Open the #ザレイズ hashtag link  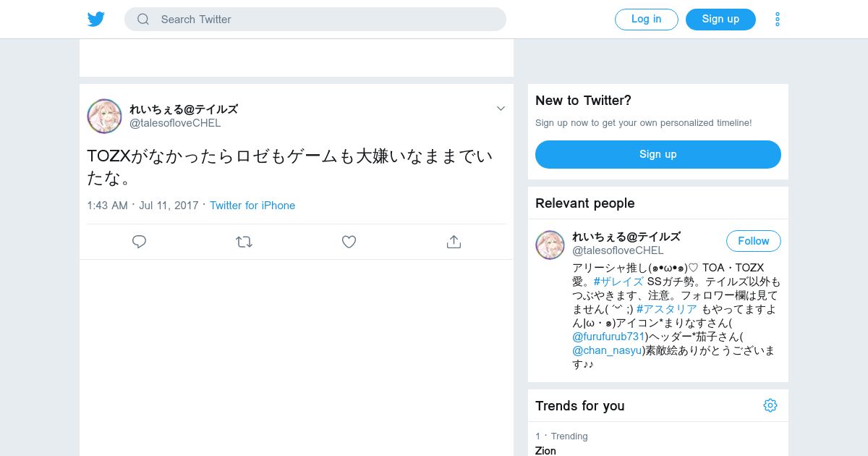click(618, 282)
